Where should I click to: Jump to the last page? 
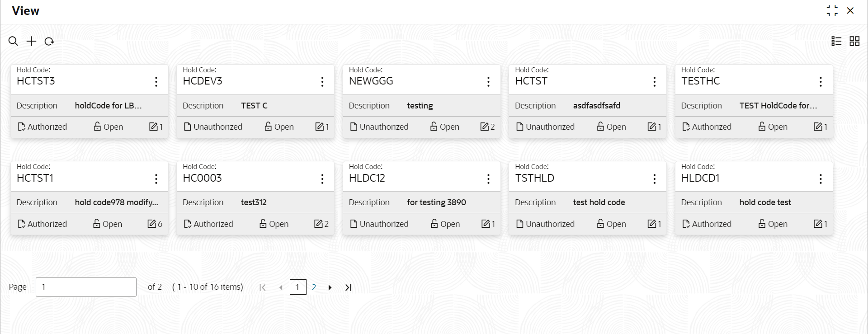pos(348,287)
